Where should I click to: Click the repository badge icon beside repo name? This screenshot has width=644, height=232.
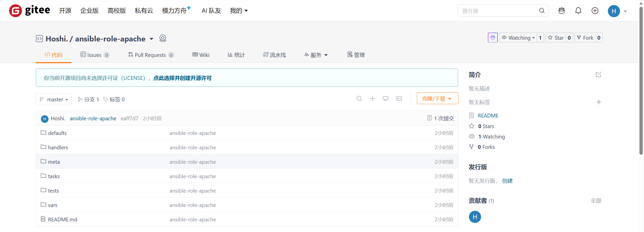coord(163,38)
